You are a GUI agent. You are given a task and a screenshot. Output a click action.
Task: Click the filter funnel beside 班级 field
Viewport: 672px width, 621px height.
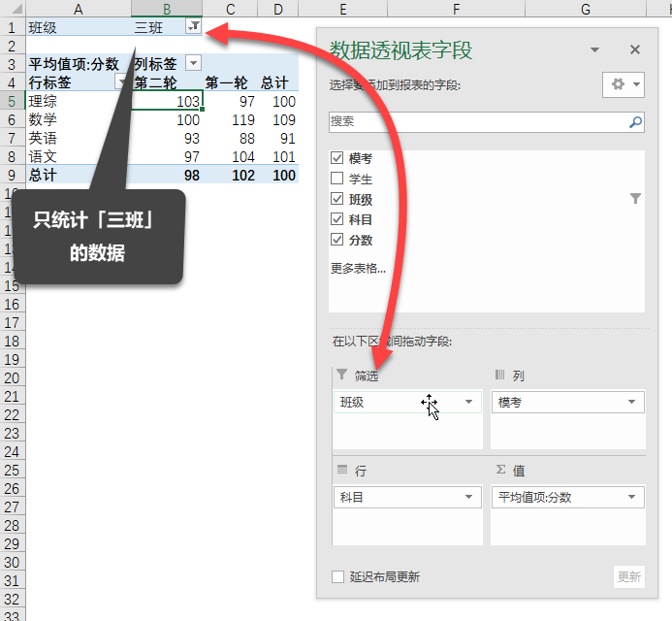(635, 199)
